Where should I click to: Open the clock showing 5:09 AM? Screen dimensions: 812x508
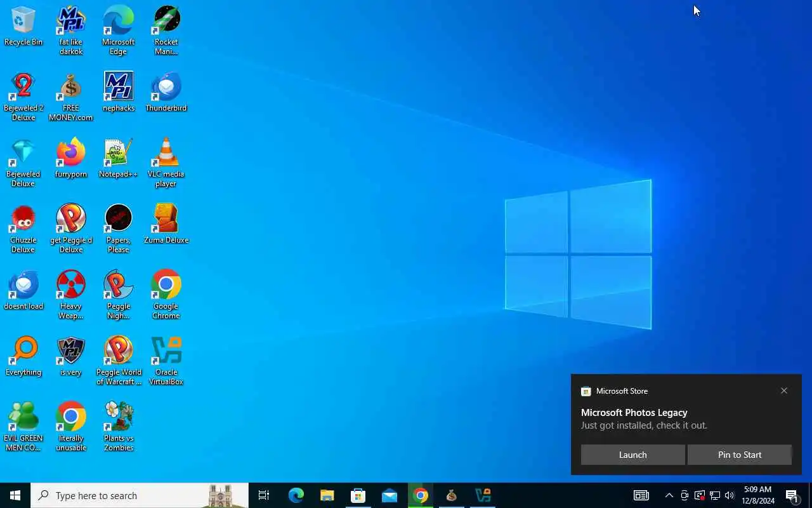758,495
